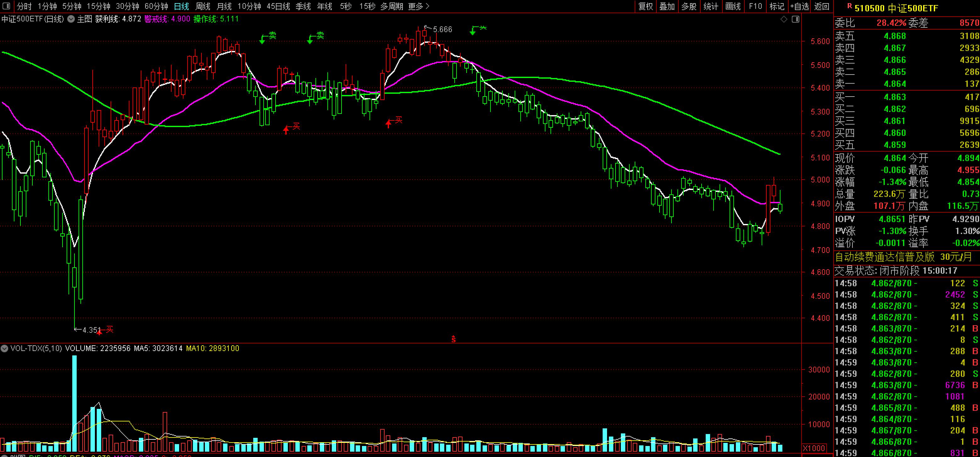This screenshot has height=457, width=980.
Task: Add to watchlist with +自选
Action: (800, 6)
